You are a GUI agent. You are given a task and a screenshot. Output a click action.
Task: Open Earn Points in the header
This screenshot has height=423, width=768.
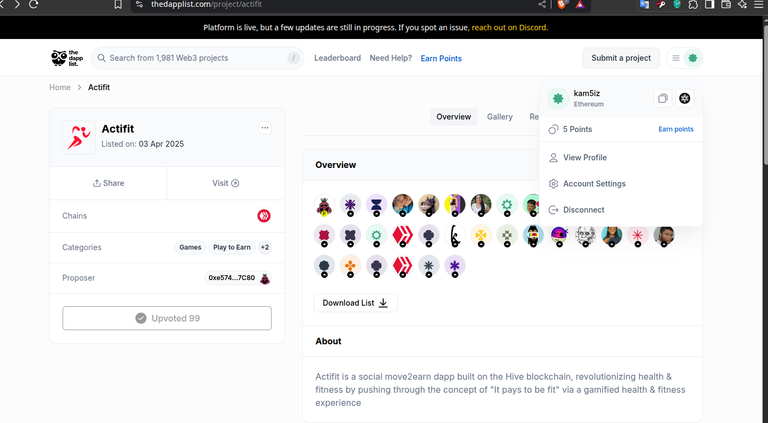pos(441,58)
